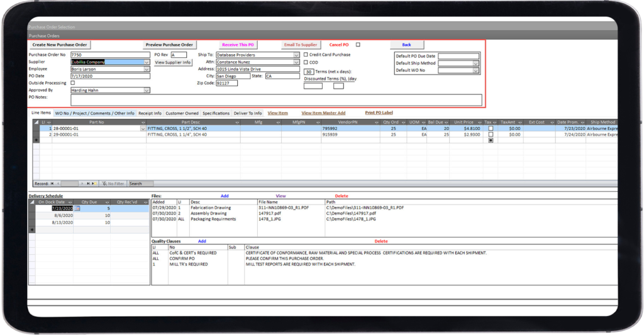644x335 pixels.
Task: Enable Credit Card Purchase option
Action: 306,54
